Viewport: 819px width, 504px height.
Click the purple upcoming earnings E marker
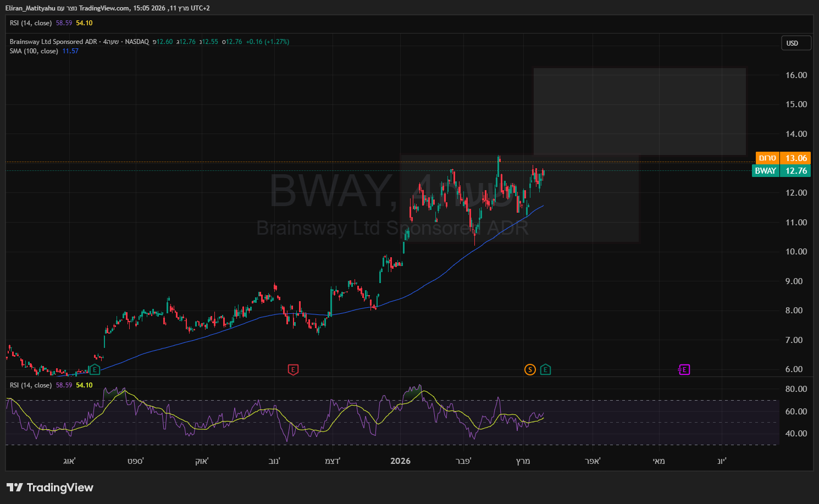684,369
